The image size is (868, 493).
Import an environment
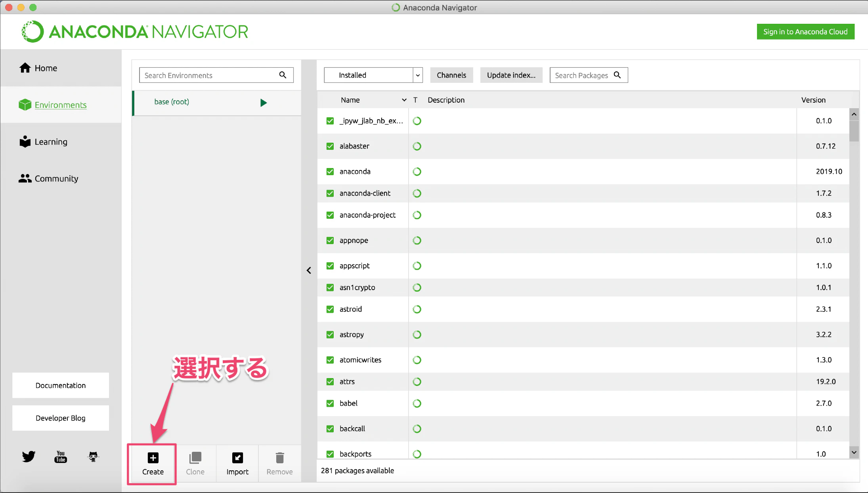click(x=237, y=464)
